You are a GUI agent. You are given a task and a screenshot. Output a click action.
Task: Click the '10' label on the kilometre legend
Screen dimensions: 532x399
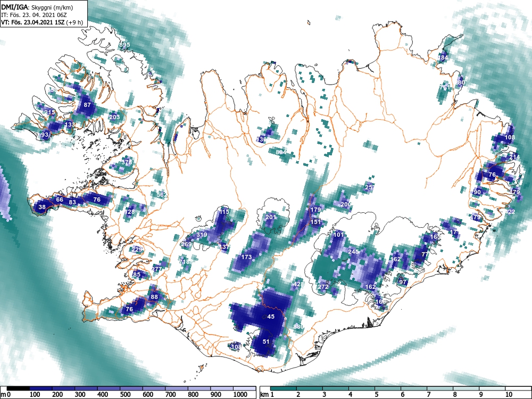click(x=508, y=395)
